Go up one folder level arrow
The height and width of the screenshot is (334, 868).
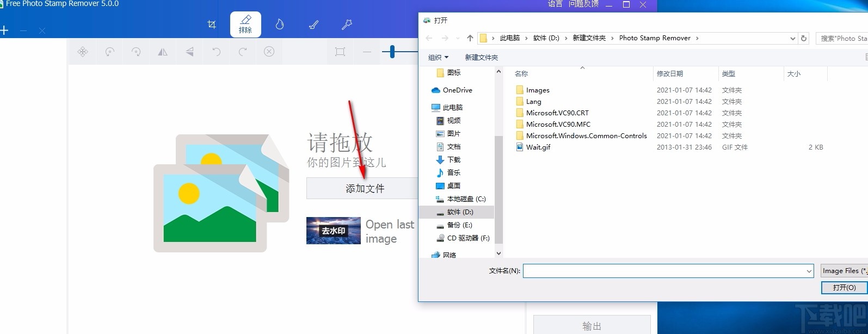470,38
